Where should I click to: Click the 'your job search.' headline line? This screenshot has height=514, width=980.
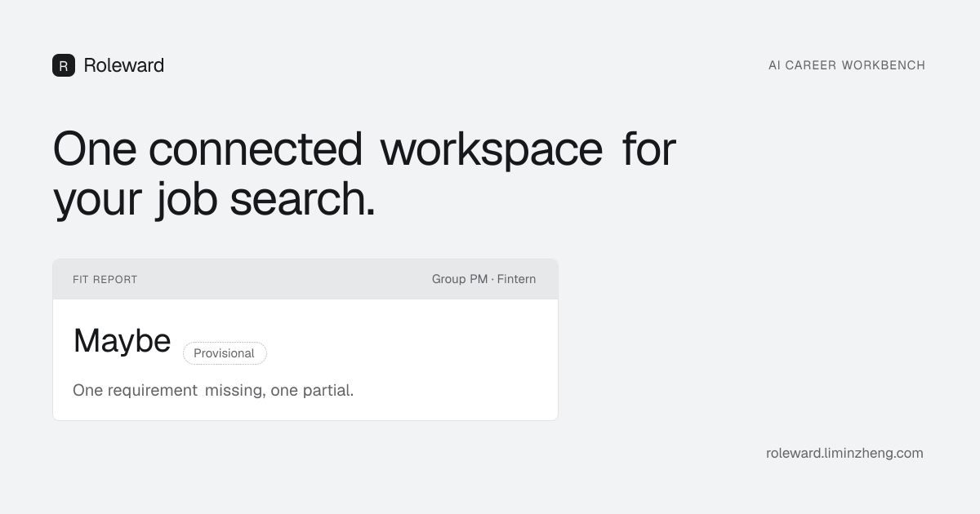214,199
